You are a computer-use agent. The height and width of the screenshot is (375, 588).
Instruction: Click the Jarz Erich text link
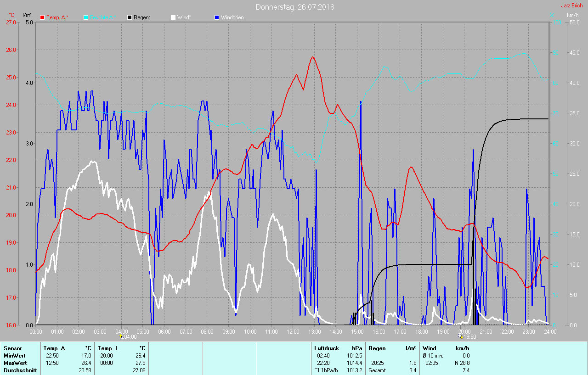572,6
